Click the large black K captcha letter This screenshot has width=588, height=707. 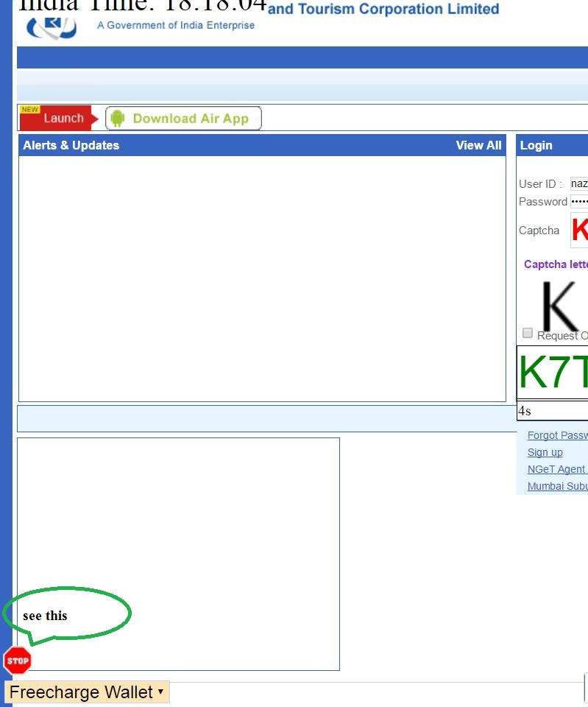pos(560,306)
